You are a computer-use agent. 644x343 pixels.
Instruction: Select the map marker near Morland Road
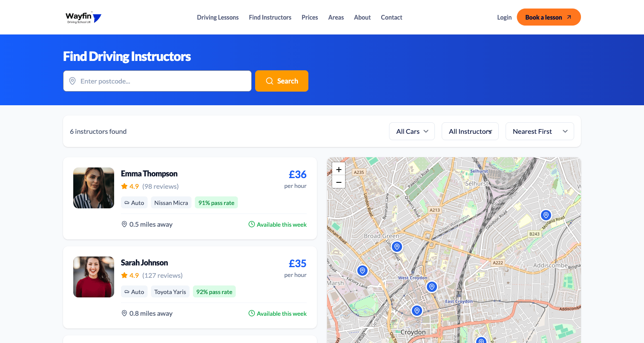(x=546, y=215)
